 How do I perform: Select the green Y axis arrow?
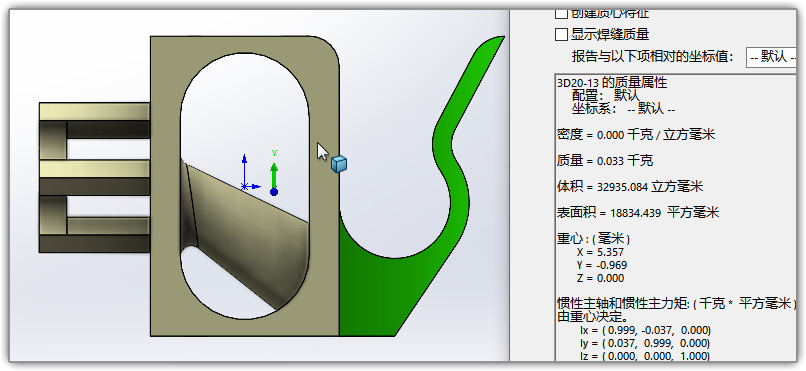point(274,175)
